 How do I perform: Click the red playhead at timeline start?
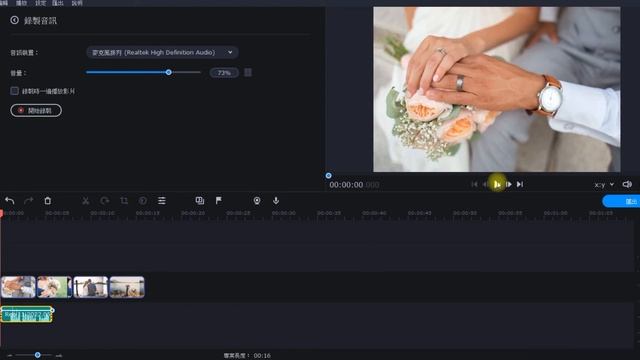pos(1,213)
